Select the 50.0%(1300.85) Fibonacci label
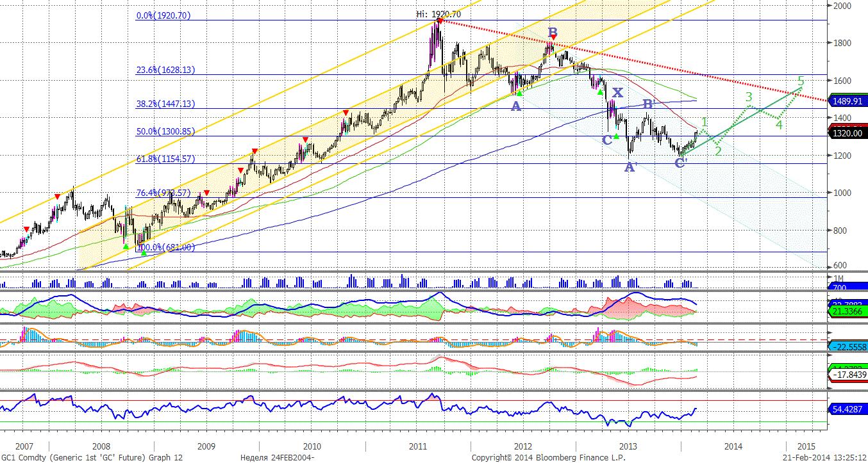The width and height of the screenshot is (868, 463). (x=165, y=131)
